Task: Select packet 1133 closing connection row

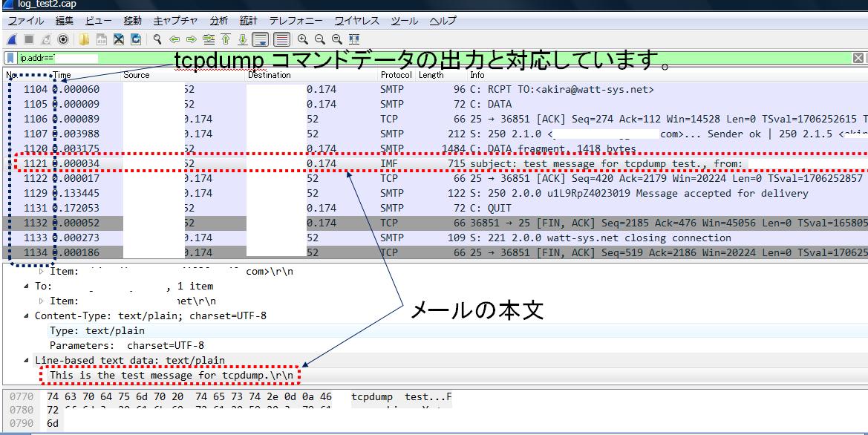Action: click(434, 238)
